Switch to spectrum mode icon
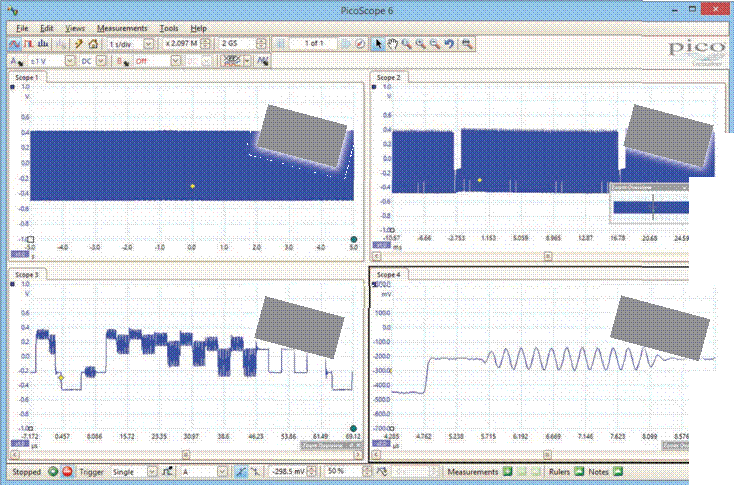 click(43, 44)
